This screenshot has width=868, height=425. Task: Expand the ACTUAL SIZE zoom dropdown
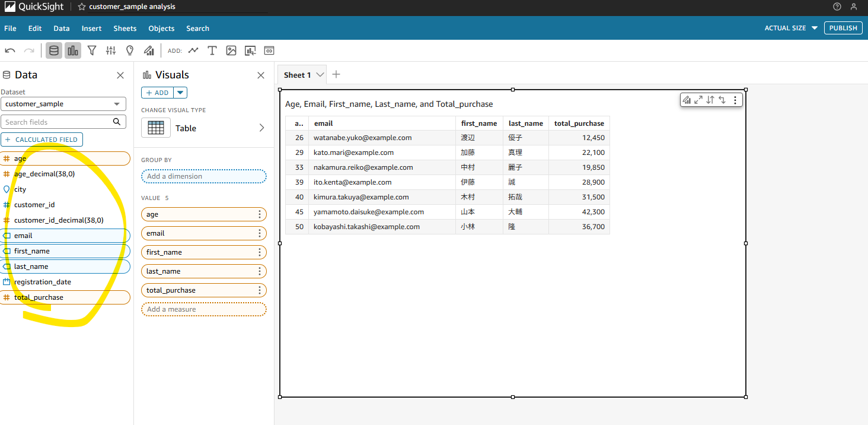tap(791, 28)
